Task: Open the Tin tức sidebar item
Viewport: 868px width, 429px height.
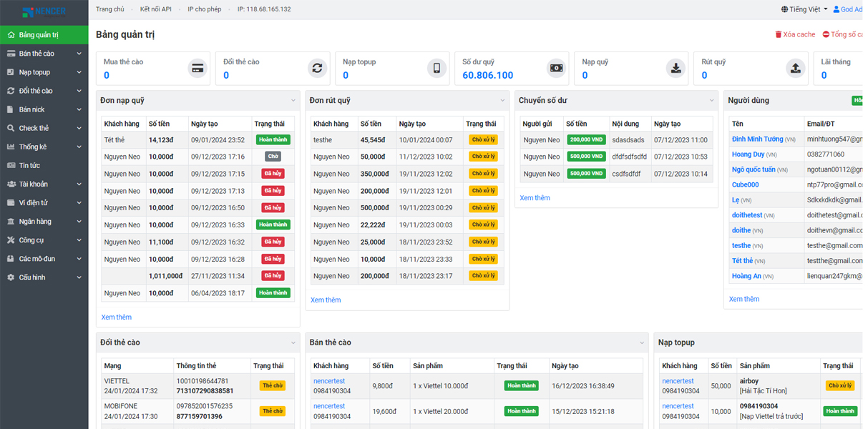Action: tap(29, 166)
